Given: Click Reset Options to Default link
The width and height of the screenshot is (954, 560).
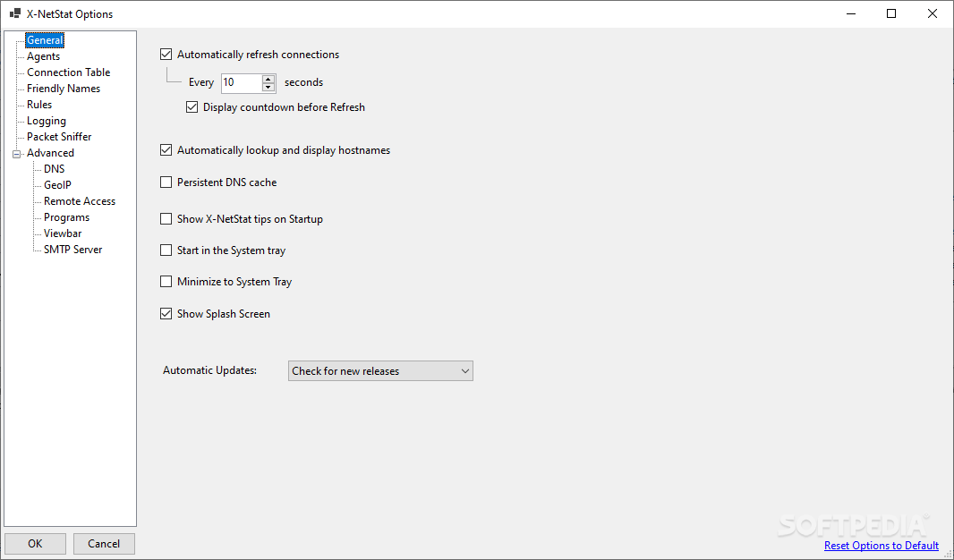Looking at the screenshot, I should pos(881,546).
